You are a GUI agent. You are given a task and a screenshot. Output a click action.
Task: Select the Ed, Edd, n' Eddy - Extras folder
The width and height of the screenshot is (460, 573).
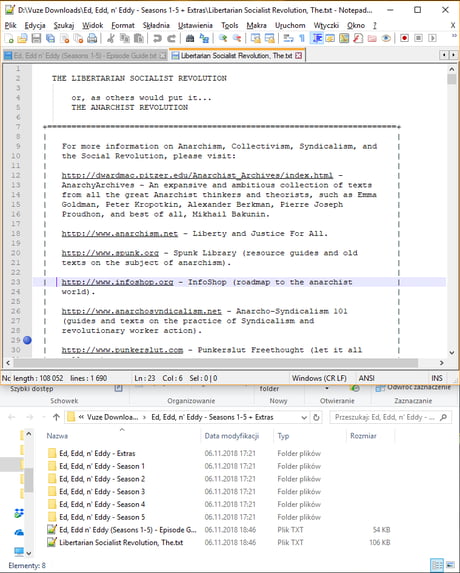[x=92, y=454]
